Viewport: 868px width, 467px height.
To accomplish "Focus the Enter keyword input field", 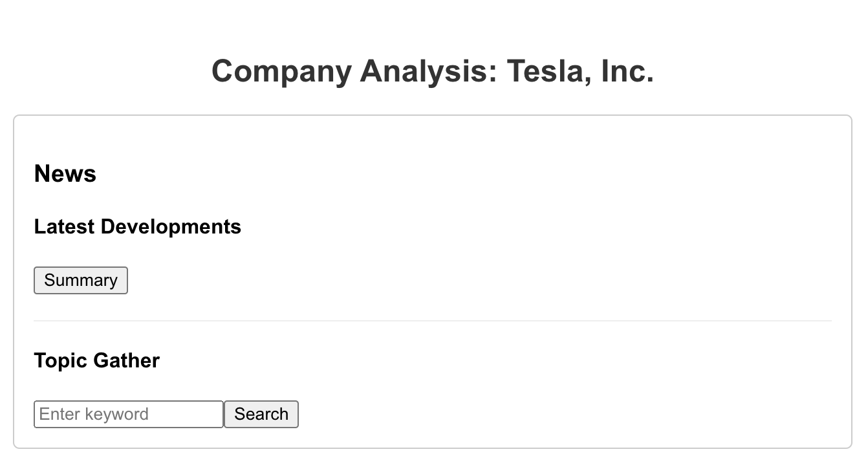I will [129, 414].
